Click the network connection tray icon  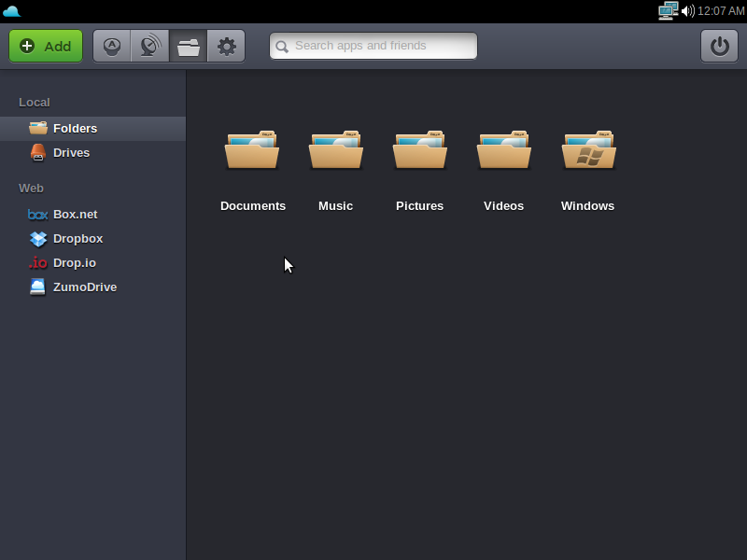[668, 11]
